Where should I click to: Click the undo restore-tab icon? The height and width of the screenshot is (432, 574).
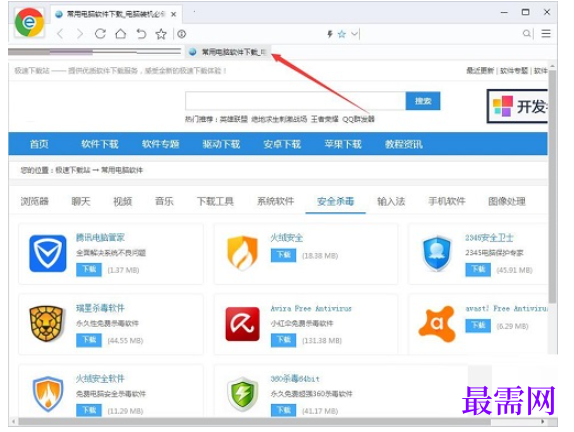click(x=141, y=34)
